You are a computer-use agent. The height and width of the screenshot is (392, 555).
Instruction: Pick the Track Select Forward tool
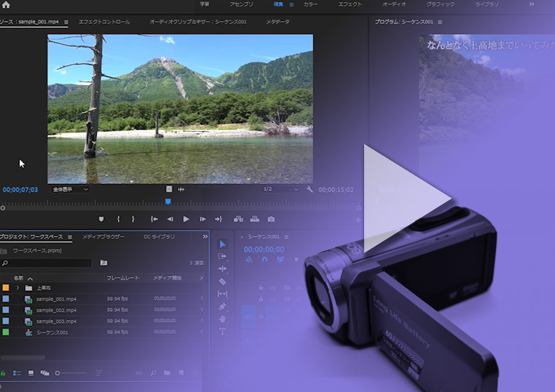pyautogui.click(x=222, y=257)
